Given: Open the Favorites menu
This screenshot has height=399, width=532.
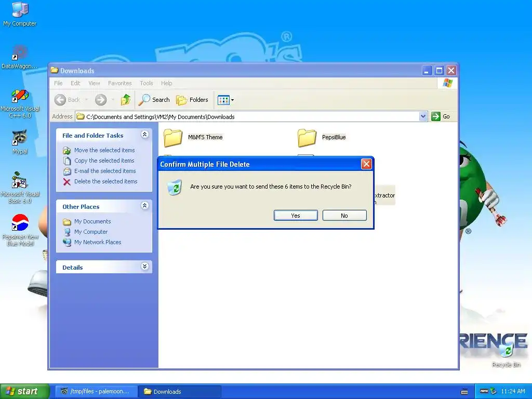Looking at the screenshot, I should pyautogui.click(x=120, y=83).
